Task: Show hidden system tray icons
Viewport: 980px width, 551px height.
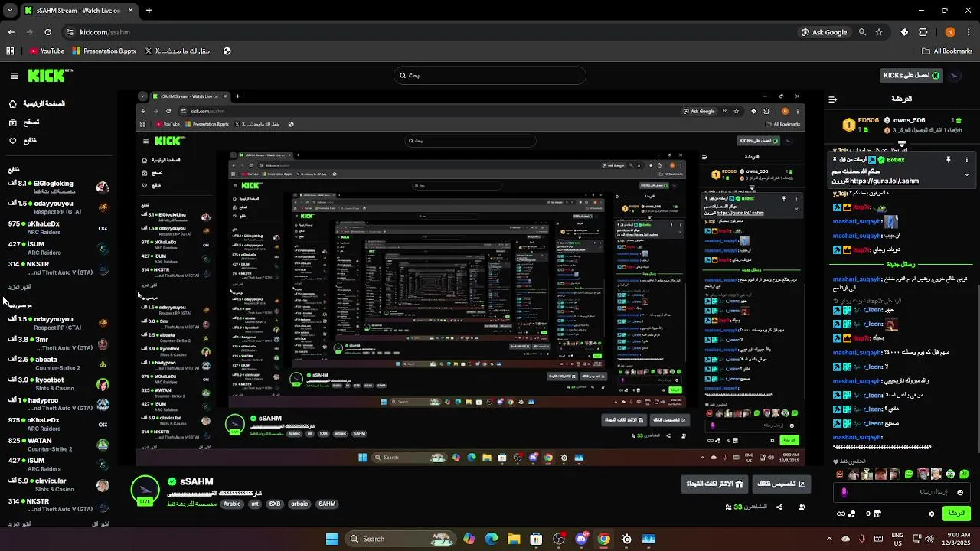Action: 829,539
